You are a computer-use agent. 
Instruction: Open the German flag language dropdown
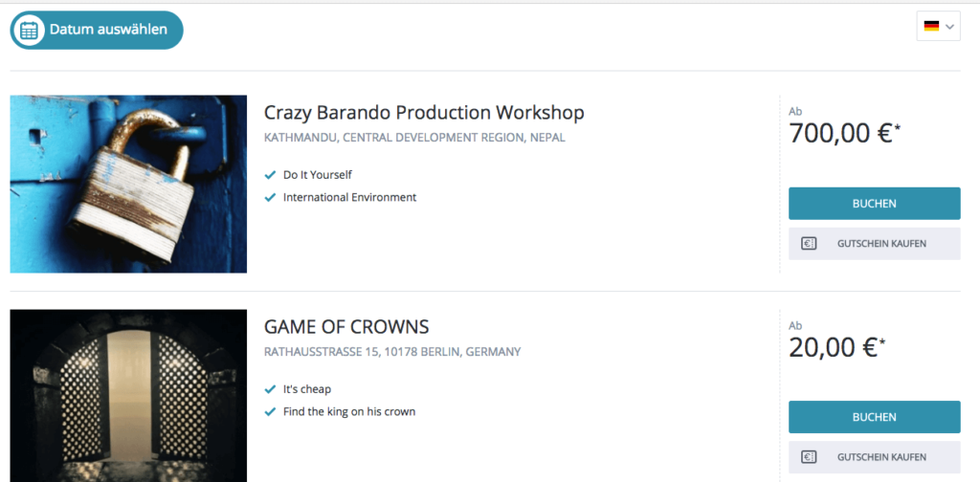click(938, 27)
